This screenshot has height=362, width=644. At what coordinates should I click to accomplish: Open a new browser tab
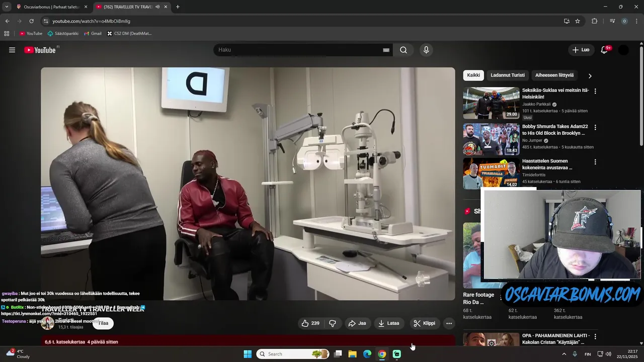178,7
